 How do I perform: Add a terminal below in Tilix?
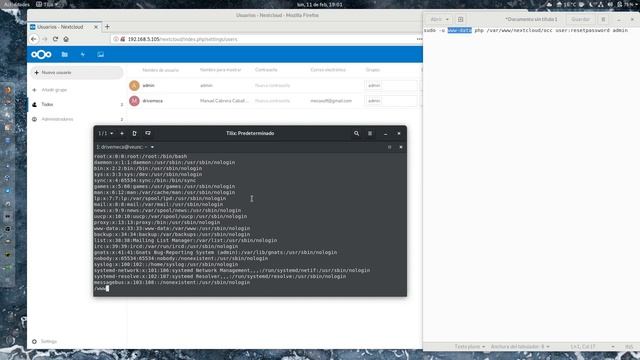click(x=148, y=133)
